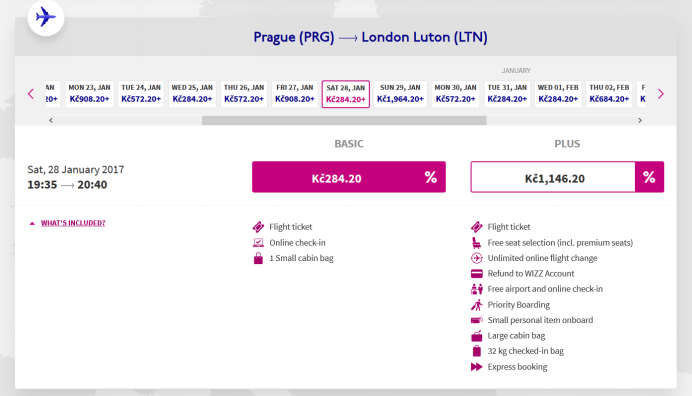This screenshot has height=396, width=692.
Task: Click the 32 kg checked-in bag icon
Action: 477,351
